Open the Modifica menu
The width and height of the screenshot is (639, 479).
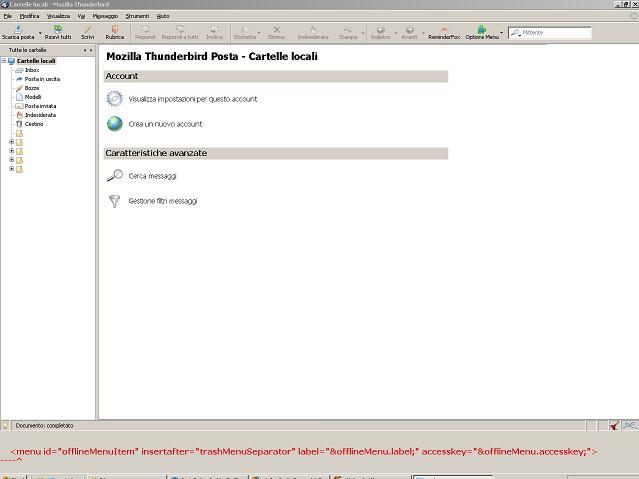(29, 16)
